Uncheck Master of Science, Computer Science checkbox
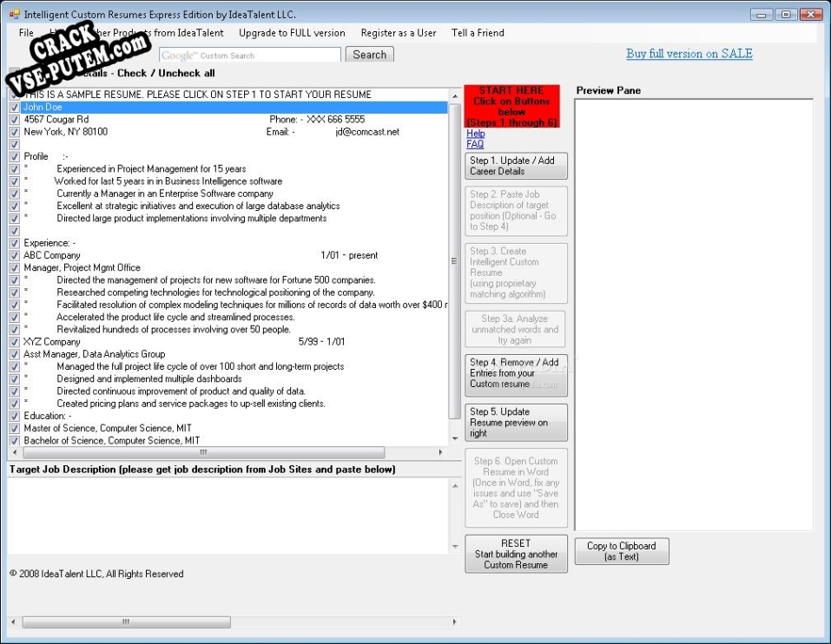The image size is (831, 644). click(14, 429)
